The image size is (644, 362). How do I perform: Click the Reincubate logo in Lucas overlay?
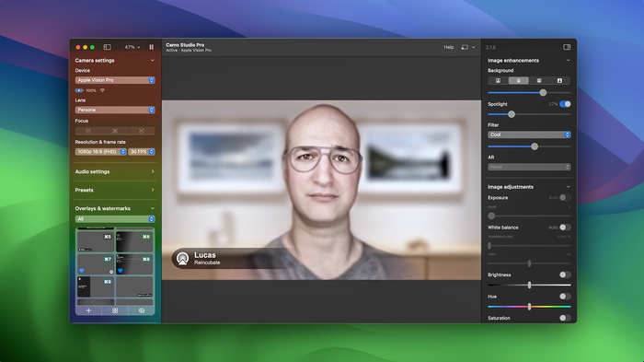pyautogui.click(x=182, y=258)
